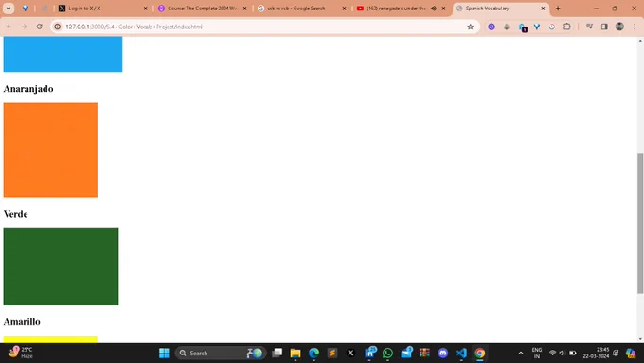Screen dimensions: 644x363
Task: Go forward to the next page
Action: point(25,27)
